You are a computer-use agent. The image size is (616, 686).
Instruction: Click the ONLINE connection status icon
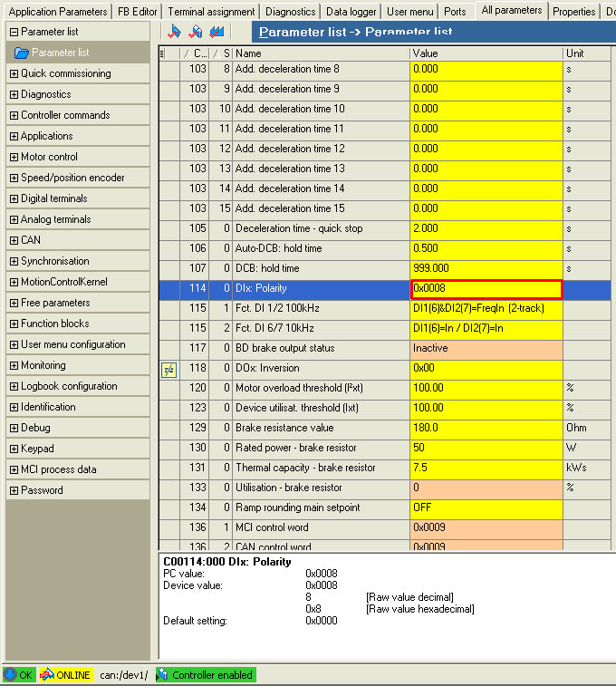47,675
